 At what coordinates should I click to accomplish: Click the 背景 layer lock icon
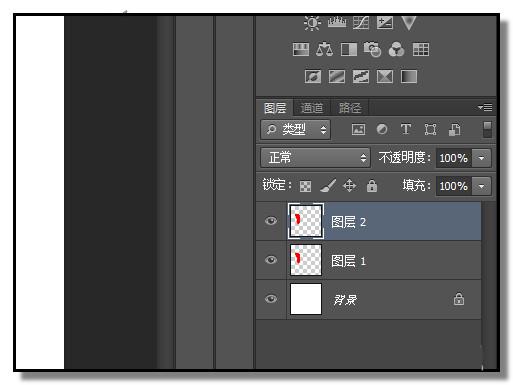pyautogui.click(x=459, y=299)
